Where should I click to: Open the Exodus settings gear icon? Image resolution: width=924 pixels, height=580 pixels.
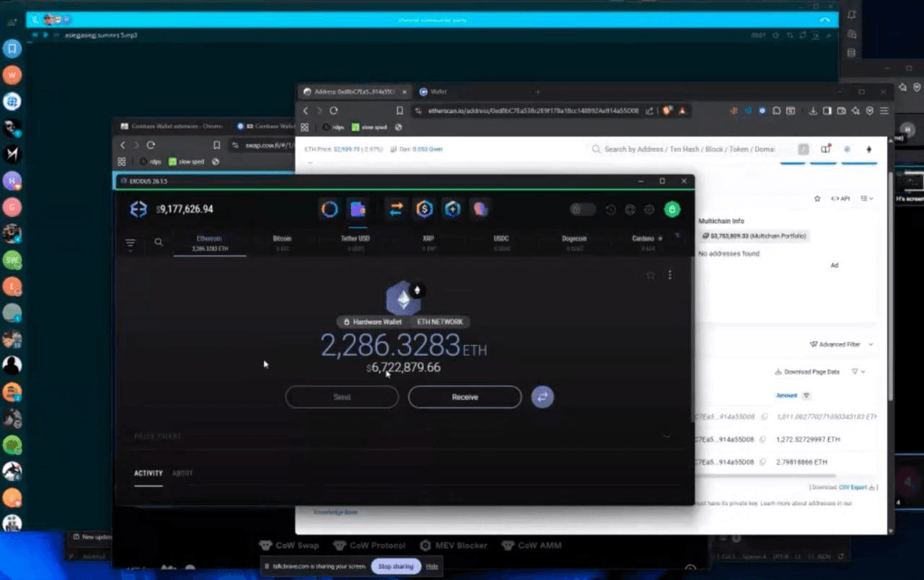pos(649,209)
